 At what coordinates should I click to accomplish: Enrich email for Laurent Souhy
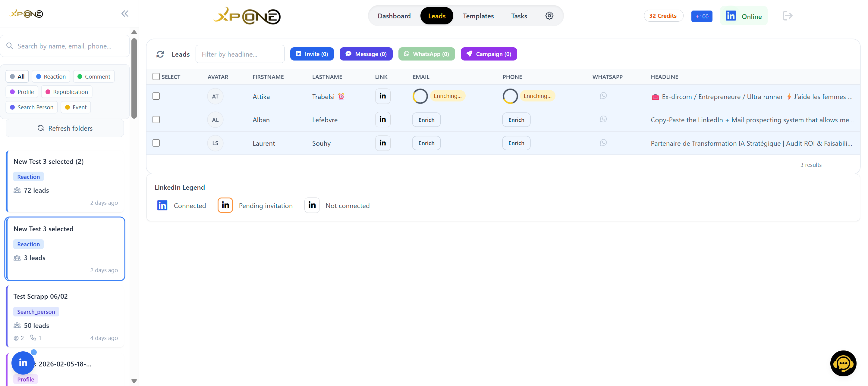[x=426, y=143]
